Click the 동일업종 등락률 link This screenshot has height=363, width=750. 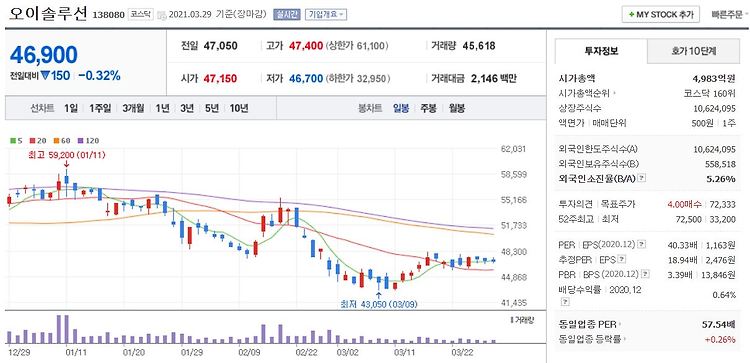pyautogui.click(x=590, y=339)
